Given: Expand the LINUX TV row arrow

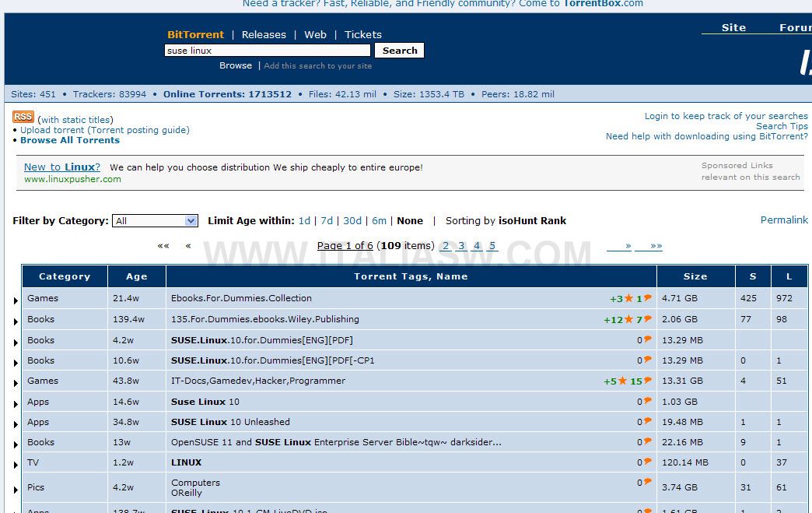Looking at the screenshot, I should (x=16, y=465).
